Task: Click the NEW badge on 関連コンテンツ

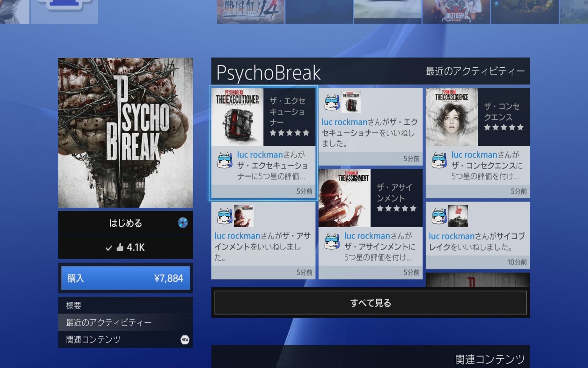Action: coord(185,340)
